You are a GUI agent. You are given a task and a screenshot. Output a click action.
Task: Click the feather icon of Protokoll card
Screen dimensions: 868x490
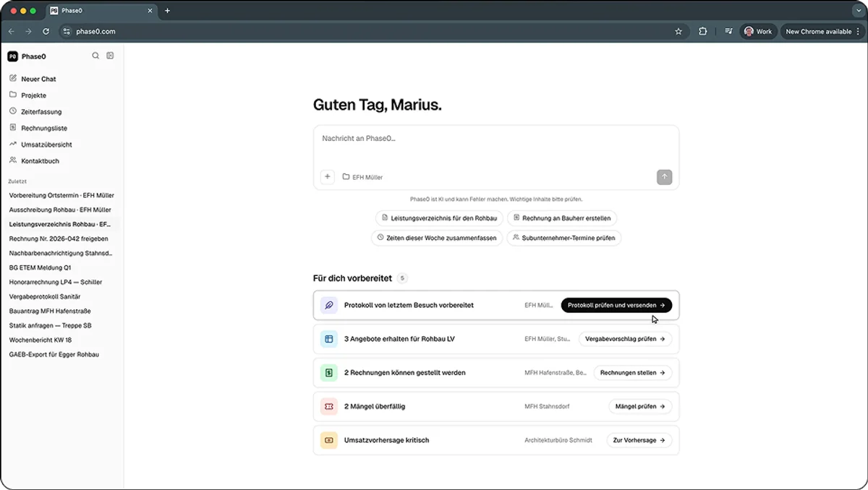pos(328,305)
